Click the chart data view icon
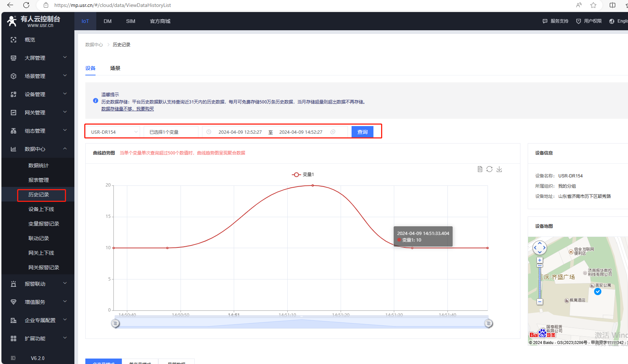628x364 pixels. pyautogui.click(x=480, y=169)
